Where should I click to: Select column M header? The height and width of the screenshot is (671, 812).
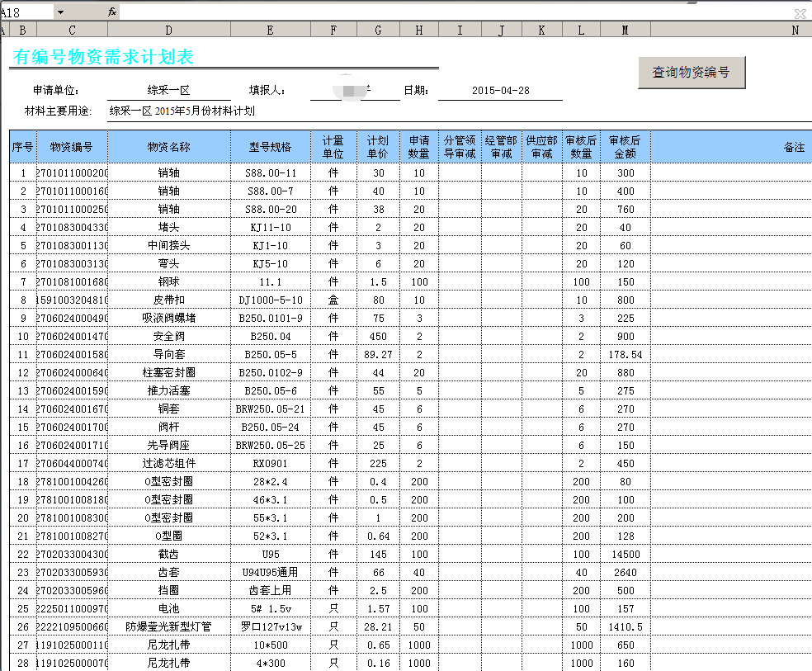point(625,31)
